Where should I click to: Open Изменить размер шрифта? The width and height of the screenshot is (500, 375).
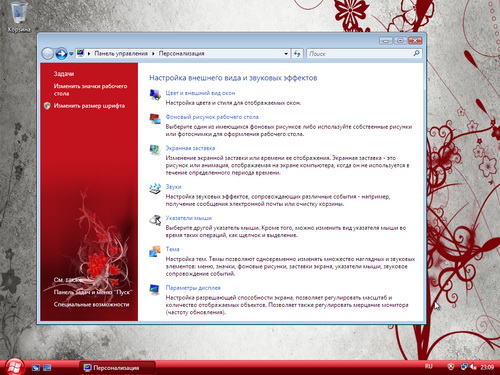click(89, 106)
